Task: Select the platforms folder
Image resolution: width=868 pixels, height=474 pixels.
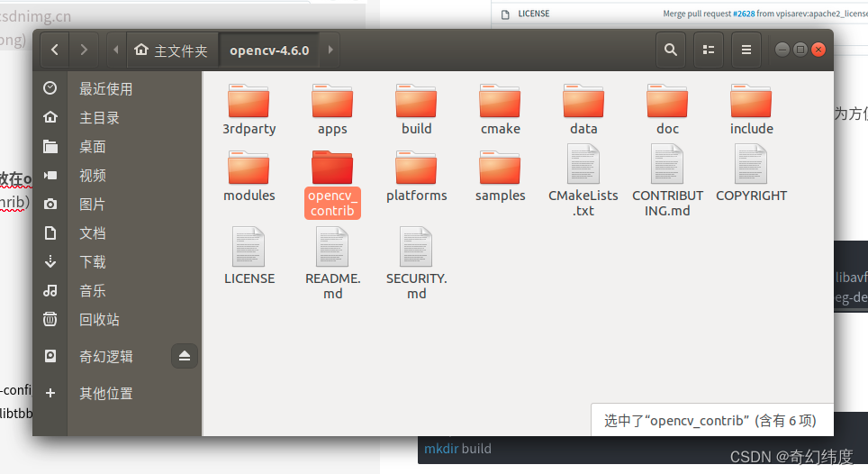Action: click(416, 176)
